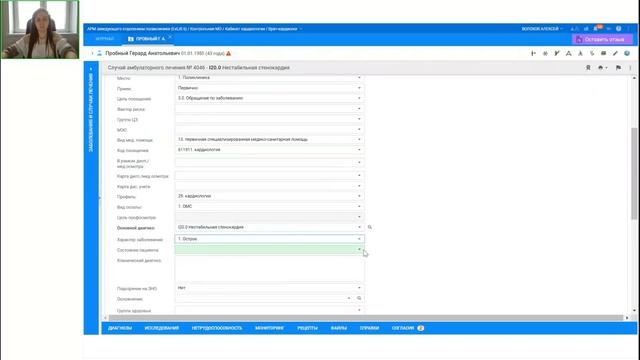The width and height of the screenshot is (640, 360).
Task: Open the 'Основной диагноз' dropdown with I20.0
Action: [270, 227]
